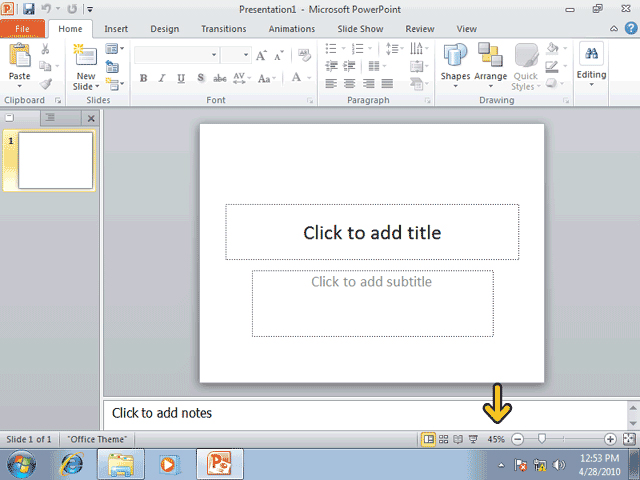This screenshot has height=480, width=640.
Task: Toggle Text Shadow formatting
Action: tap(200, 78)
